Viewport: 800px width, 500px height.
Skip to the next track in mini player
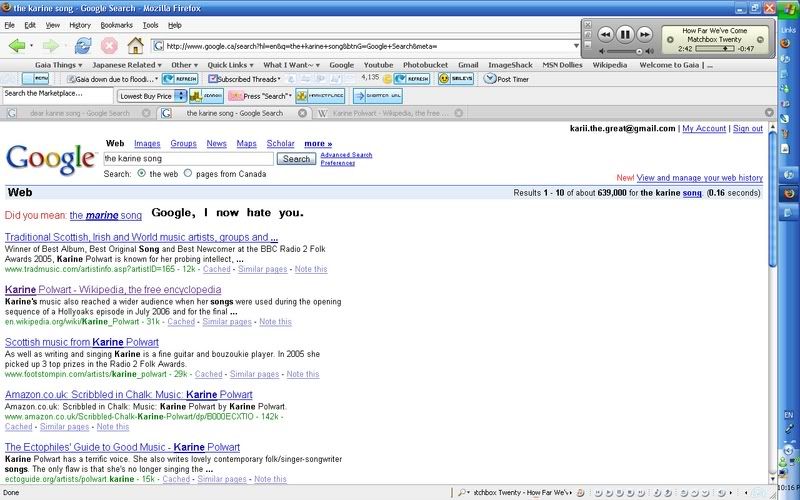[644, 35]
